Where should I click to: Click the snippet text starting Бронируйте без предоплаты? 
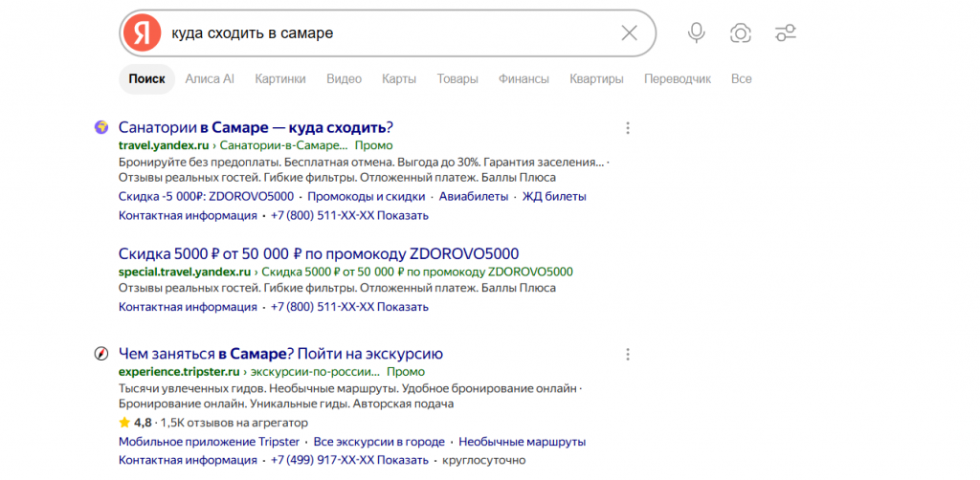coord(364,170)
